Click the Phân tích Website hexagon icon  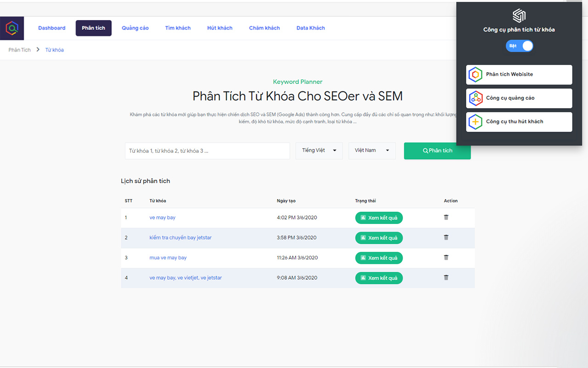475,75
